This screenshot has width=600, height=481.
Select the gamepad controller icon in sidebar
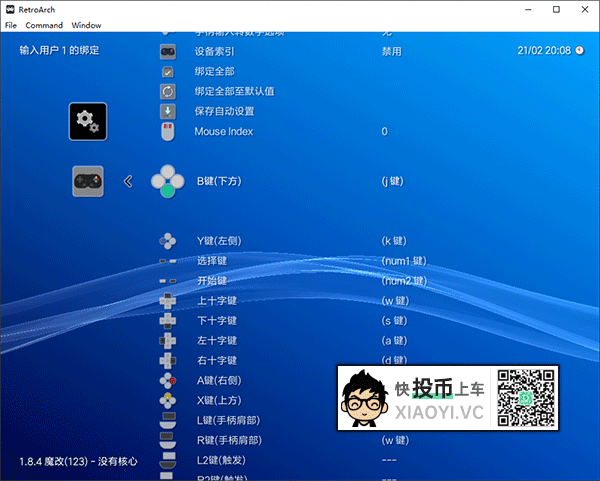pyautogui.click(x=88, y=181)
